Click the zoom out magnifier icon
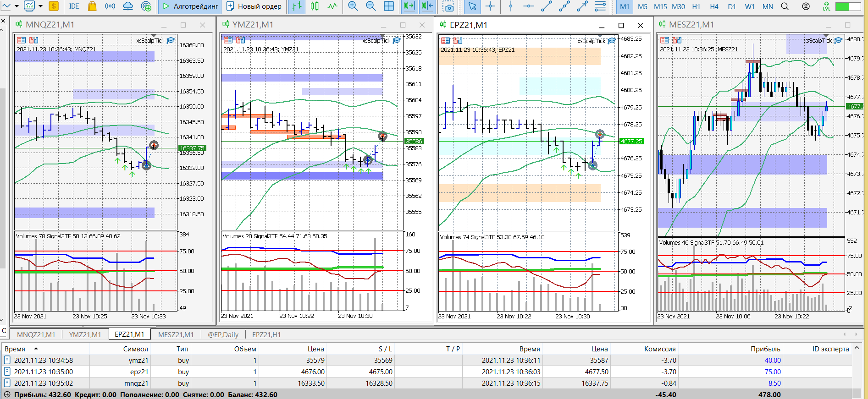This screenshot has width=868, height=399. (x=370, y=6)
